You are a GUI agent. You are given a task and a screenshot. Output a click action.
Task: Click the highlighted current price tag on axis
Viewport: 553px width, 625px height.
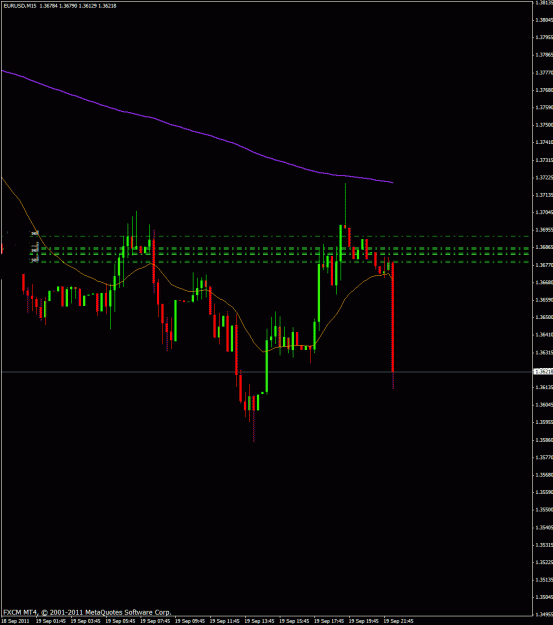pyautogui.click(x=543, y=371)
